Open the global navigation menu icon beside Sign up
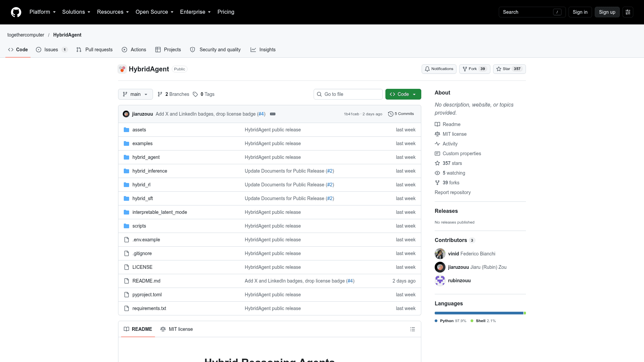 click(x=628, y=12)
